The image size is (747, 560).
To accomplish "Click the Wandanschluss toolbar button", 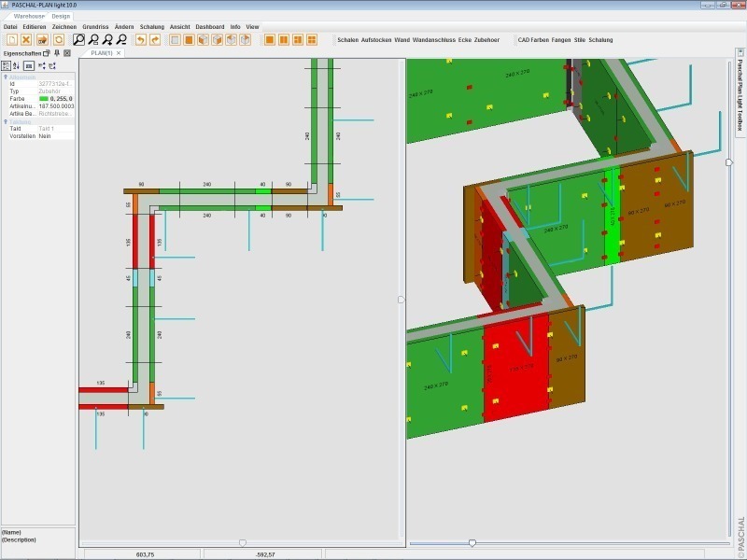I will 434,40.
